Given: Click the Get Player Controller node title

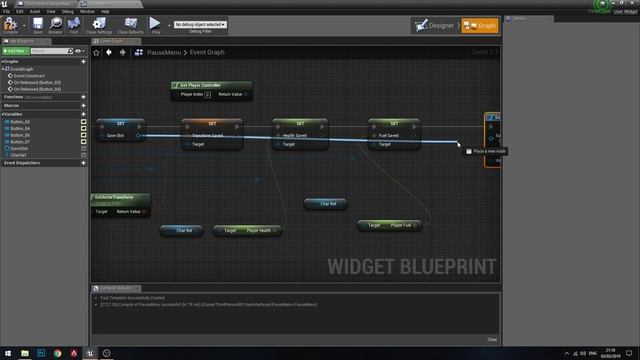Looking at the screenshot, I should 200,85.
